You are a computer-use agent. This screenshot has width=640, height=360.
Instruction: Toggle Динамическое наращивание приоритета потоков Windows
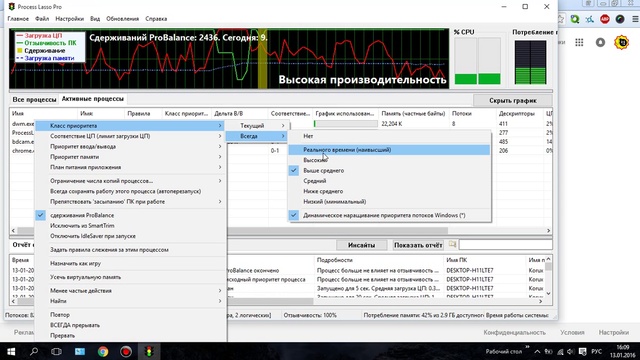click(x=389, y=215)
